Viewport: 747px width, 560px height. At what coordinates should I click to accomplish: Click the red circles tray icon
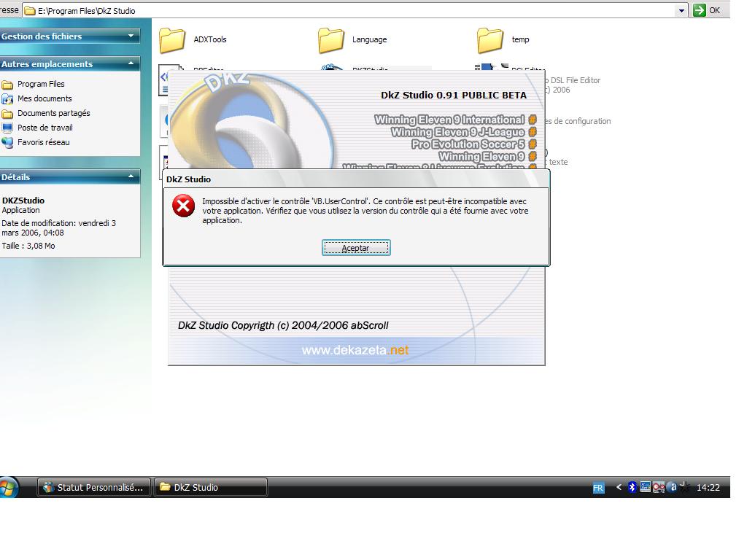659,487
